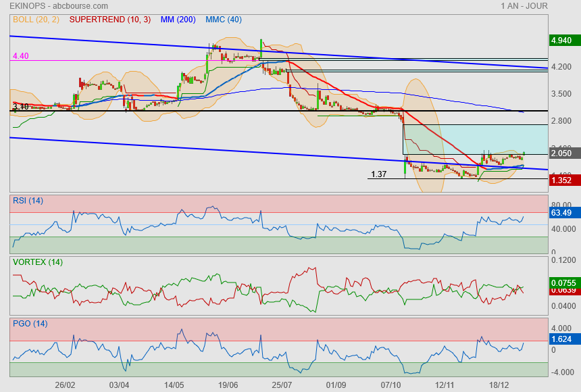Click the RSI (14) panel label

28,200
